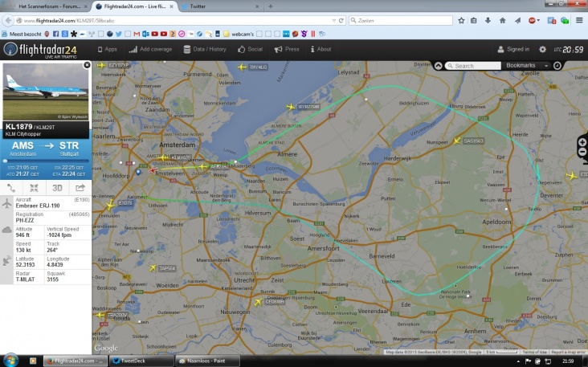Switch to 3D view
Viewport: 588px width, 367px height.
click(57, 188)
